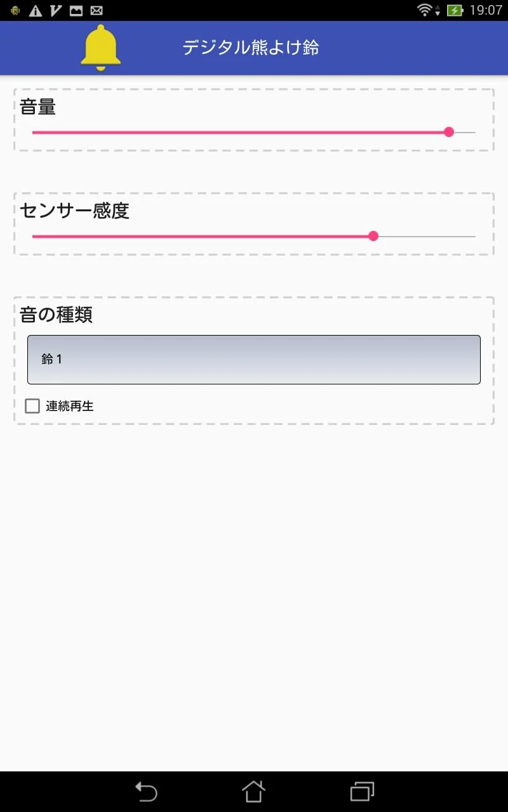508x812 pixels.
Task: Open the recent apps overview icon
Action: [x=362, y=792]
